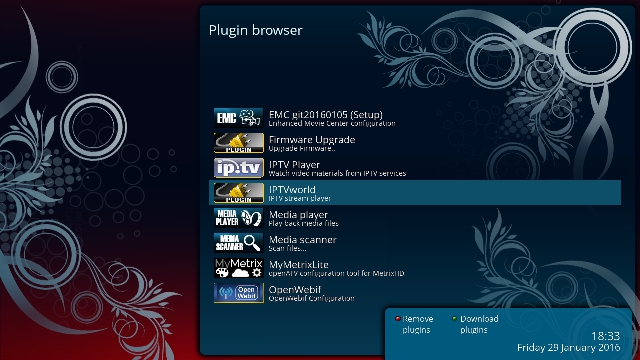
Task: Select the EMC plugin icon
Action: [238, 118]
